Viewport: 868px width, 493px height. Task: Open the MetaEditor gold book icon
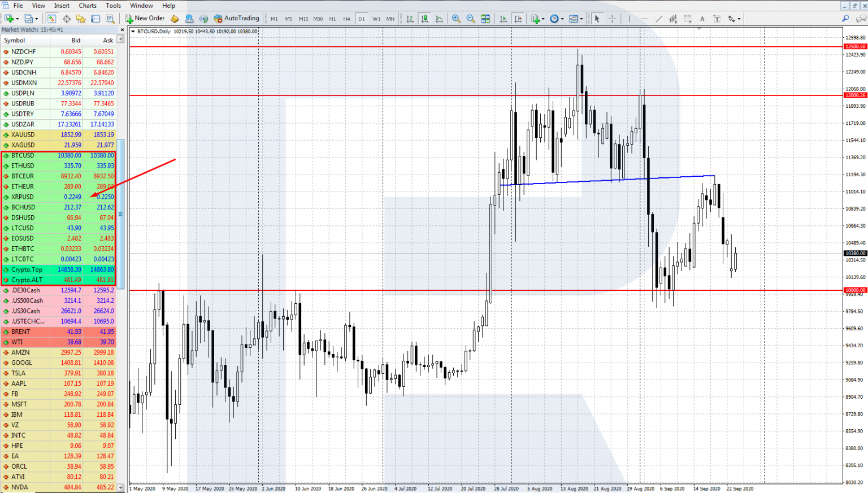pos(175,19)
